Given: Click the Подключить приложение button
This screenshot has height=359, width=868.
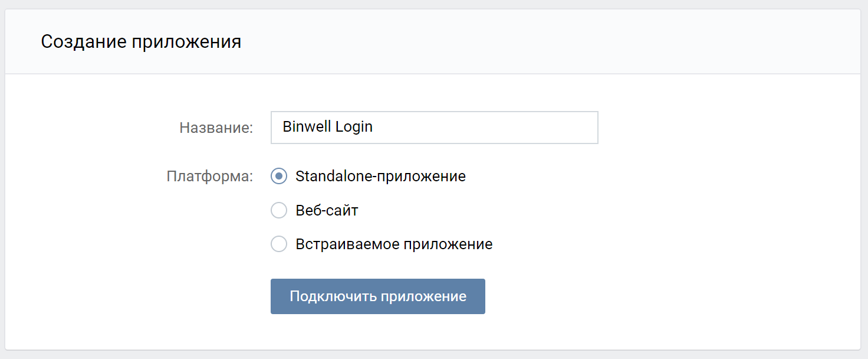Looking at the screenshot, I should (x=377, y=296).
